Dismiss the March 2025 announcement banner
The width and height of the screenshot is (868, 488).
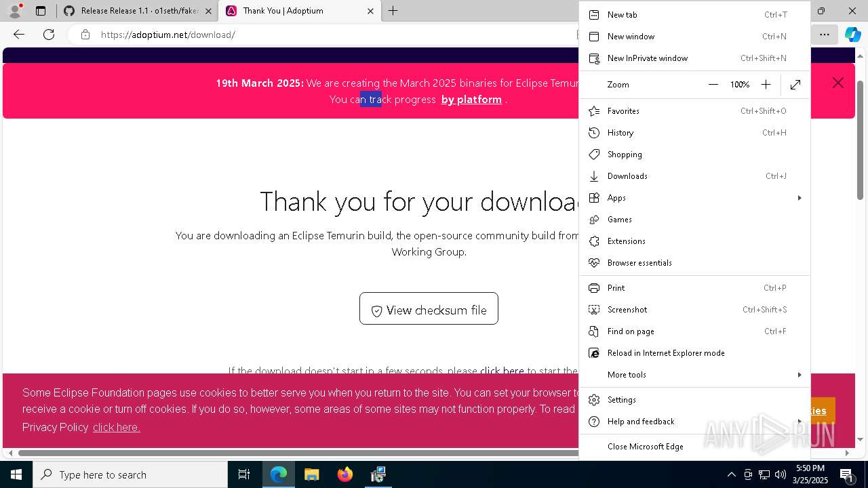838,83
